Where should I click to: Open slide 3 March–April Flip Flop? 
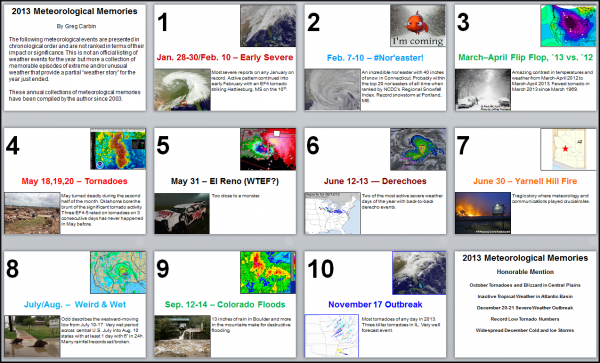pos(525,58)
